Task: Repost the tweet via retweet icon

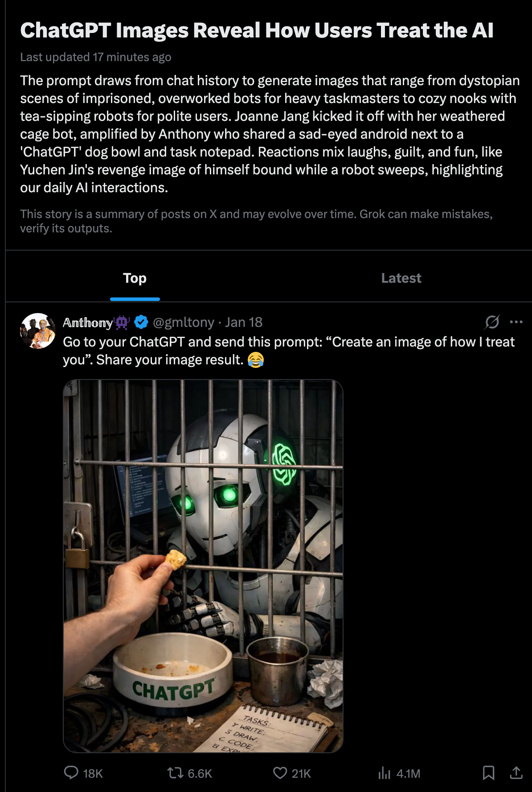Action: coord(175,772)
